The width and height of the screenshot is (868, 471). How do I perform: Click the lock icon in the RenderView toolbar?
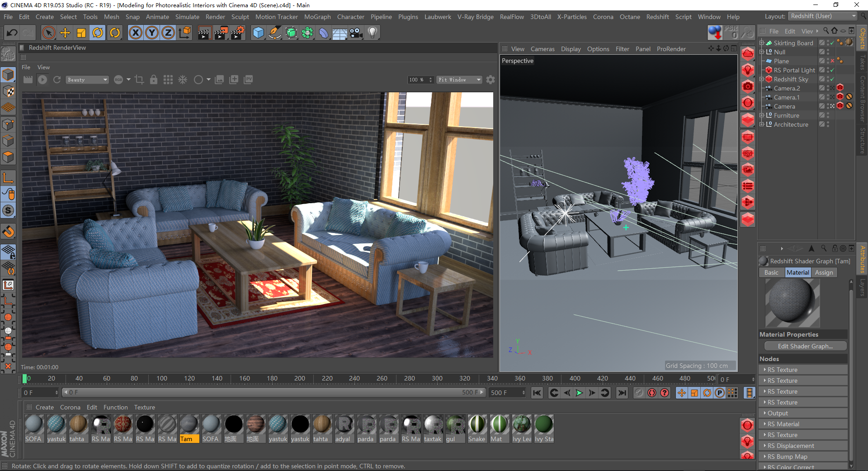point(154,80)
